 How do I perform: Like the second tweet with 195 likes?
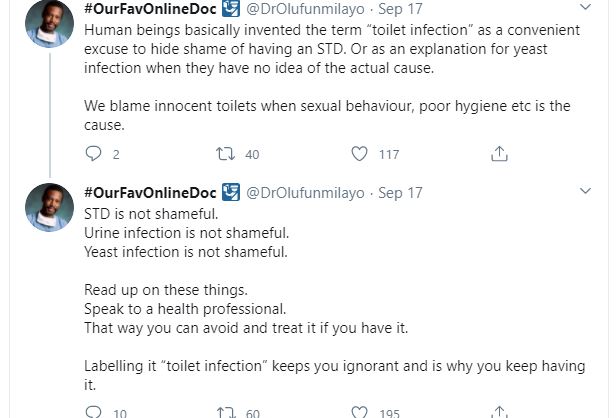[360, 412]
